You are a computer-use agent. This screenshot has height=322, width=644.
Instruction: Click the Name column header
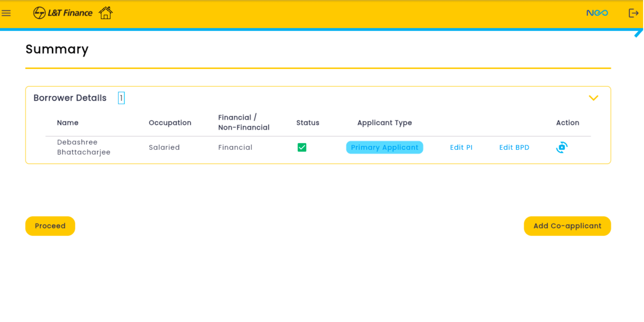pos(67,123)
